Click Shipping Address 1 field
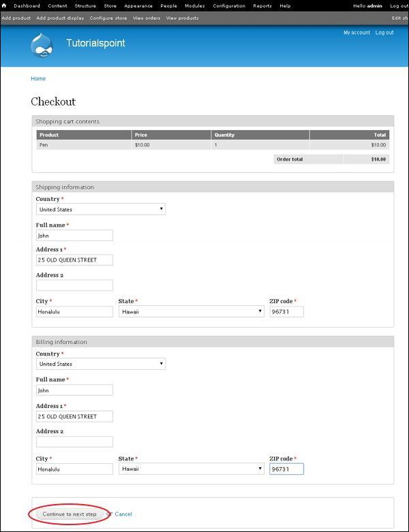The image size is (409, 532). pos(74,260)
